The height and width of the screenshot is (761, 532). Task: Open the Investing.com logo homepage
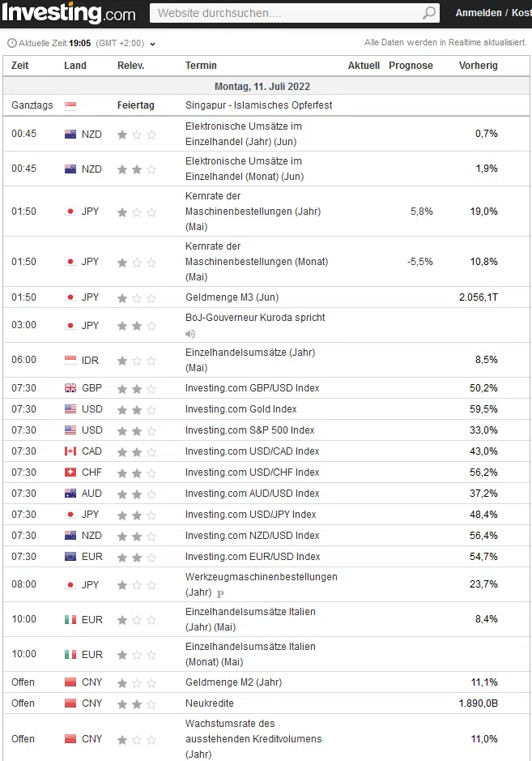pos(68,13)
